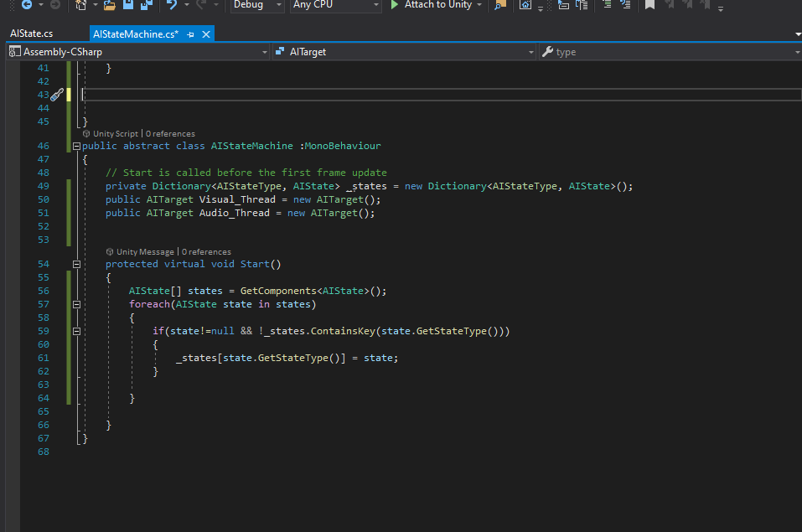The width and height of the screenshot is (802, 532).
Task: Click the first green indent lines icon
Action: [607, 4]
